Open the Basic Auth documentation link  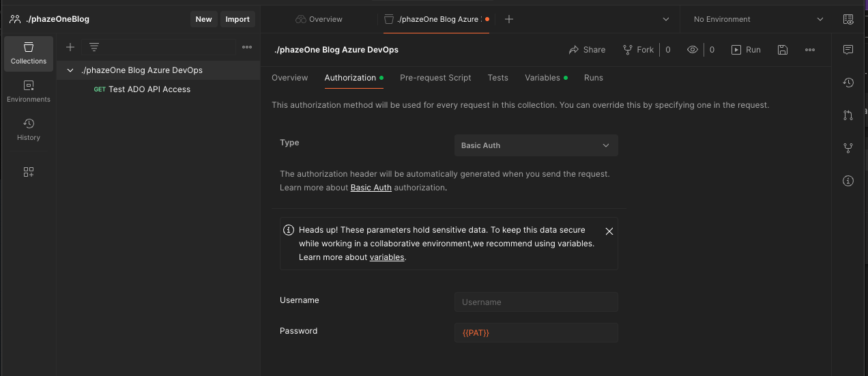click(371, 188)
